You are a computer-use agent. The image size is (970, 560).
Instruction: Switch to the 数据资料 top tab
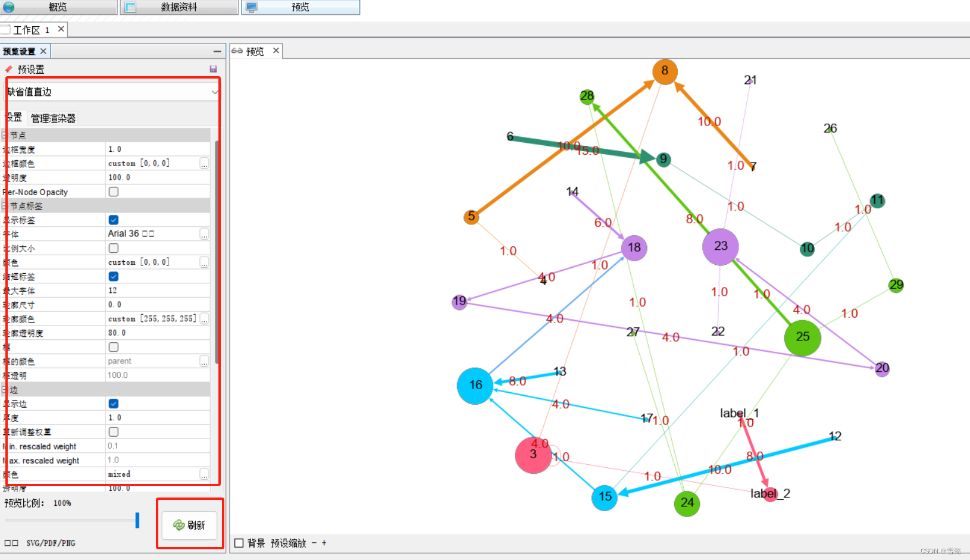179,7
